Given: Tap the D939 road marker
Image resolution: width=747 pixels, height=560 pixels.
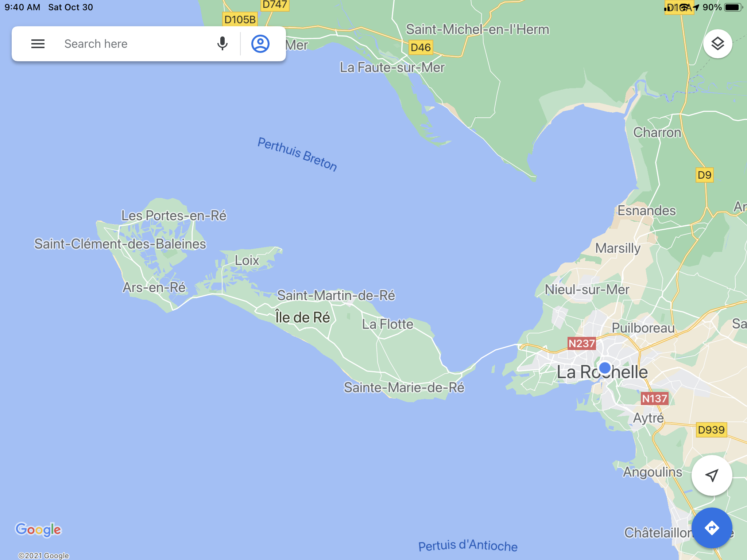Looking at the screenshot, I should point(711,430).
